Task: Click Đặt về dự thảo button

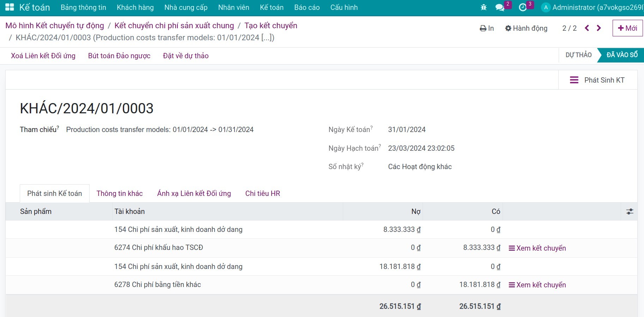Action: point(186,56)
